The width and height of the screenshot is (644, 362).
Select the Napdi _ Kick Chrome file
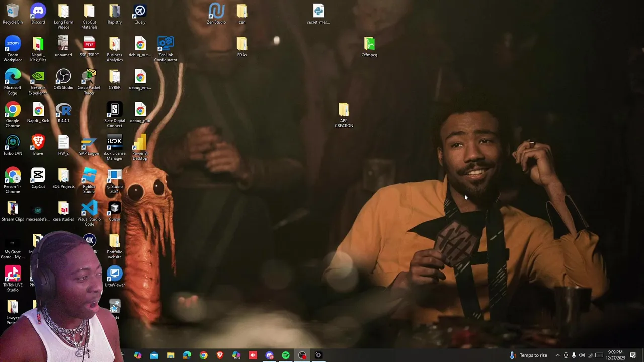tap(38, 113)
